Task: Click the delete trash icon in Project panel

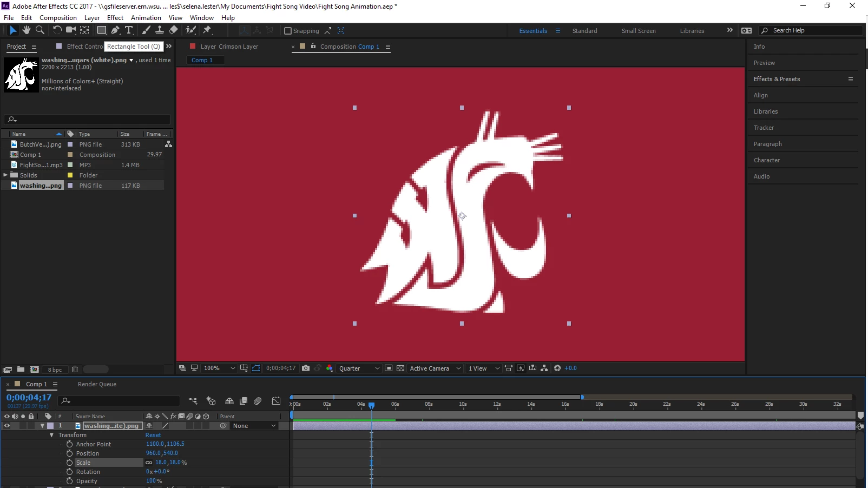Action: pyautogui.click(x=75, y=370)
